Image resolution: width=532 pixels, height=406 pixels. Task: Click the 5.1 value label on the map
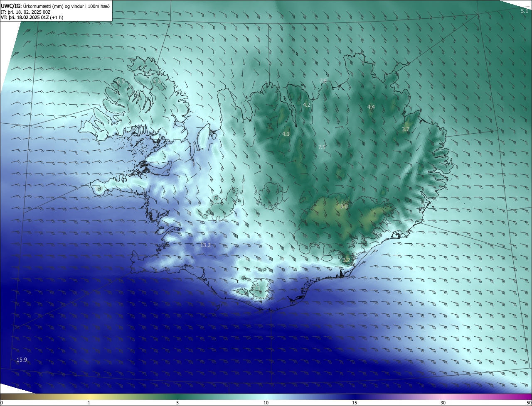click(x=525, y=11)
